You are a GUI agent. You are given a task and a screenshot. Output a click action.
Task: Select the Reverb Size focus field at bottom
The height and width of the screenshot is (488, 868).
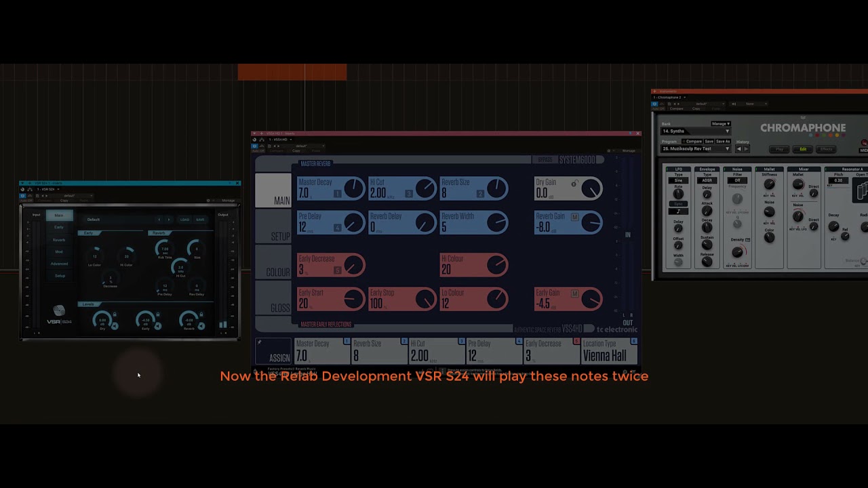pos(380,351)
